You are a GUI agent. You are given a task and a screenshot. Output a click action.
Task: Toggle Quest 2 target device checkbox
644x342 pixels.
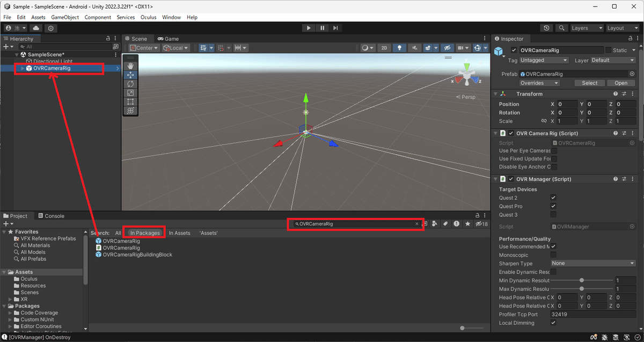(x=553, y=198)
